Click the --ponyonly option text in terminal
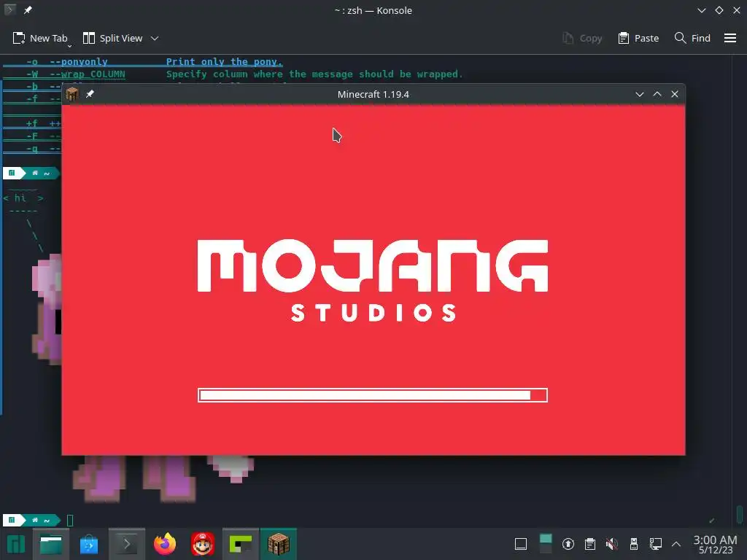Viewport: 747px width, 560px height. click(79, 62)
